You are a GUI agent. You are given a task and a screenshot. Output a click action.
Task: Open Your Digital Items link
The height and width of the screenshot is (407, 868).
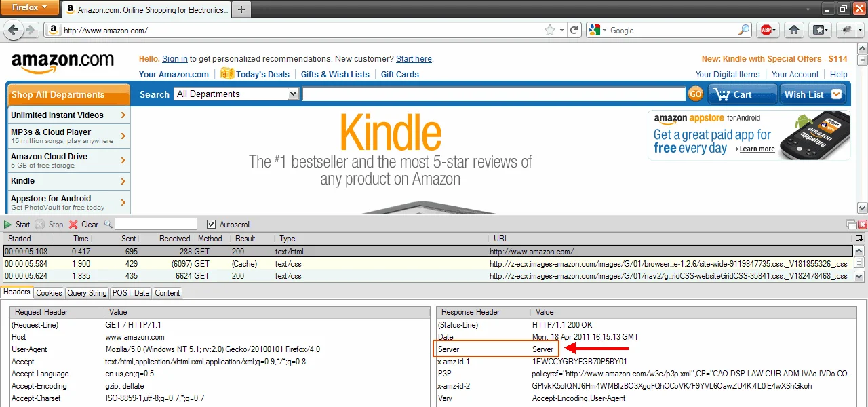tap(728, 75)
